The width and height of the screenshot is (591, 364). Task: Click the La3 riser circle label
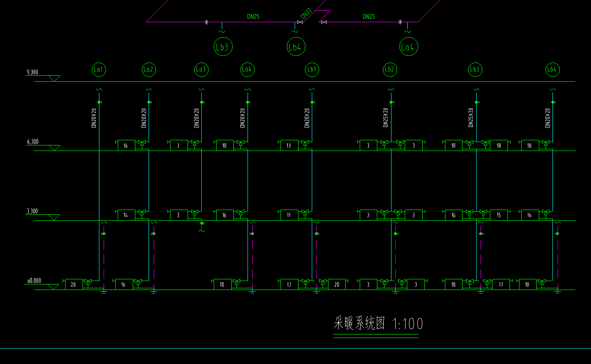(201, 69)
